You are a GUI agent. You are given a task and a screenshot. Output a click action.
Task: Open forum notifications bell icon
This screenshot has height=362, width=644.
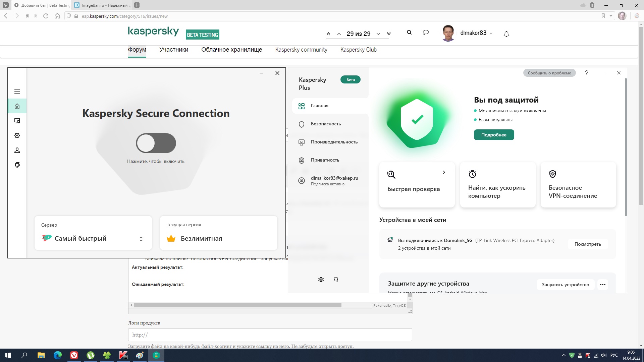click(x=506, y=34)
